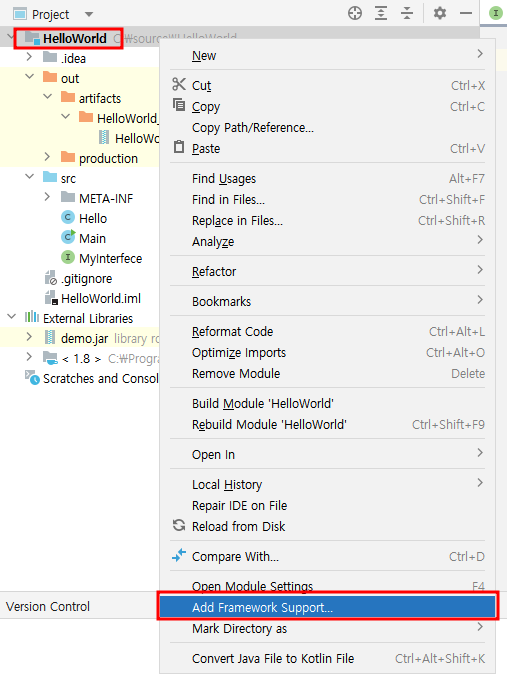507x684 pixels.
Task: Click the src source folder icon
Action: tap(50, 177)
